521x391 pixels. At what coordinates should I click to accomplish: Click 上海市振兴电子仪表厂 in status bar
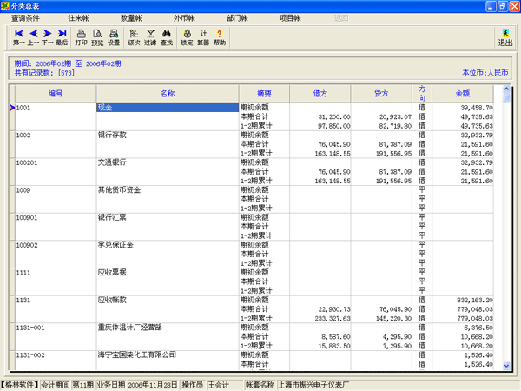(x=314, y=385)
